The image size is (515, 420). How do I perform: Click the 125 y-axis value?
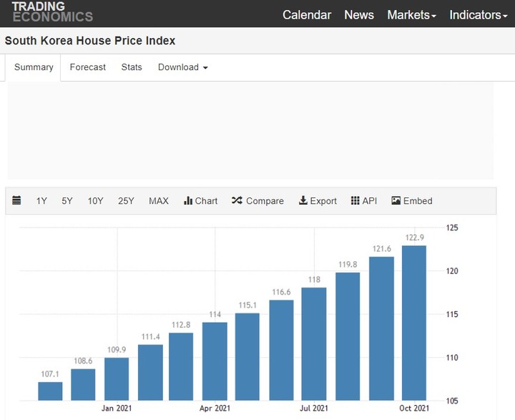(452, 228)
